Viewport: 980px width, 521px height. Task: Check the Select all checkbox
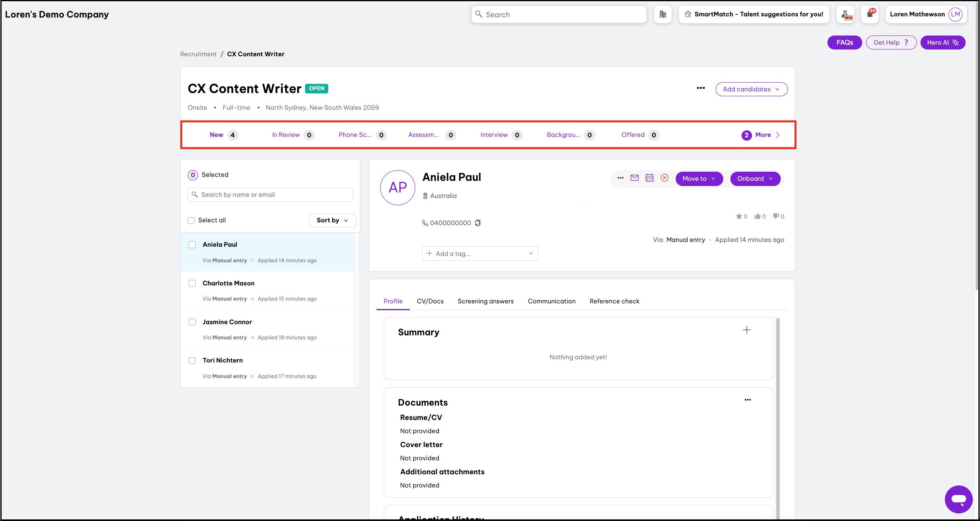pos(192,220)
